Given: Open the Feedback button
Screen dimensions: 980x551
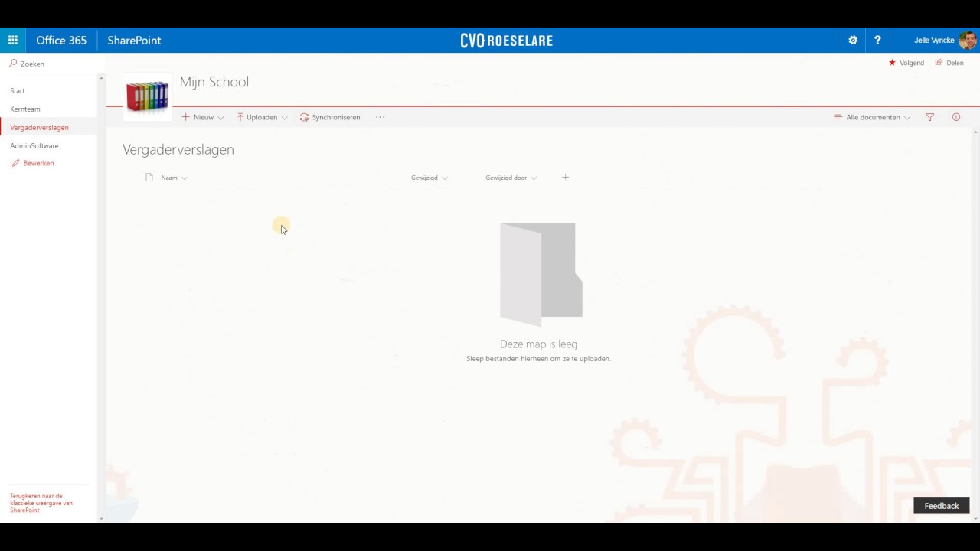Looking at the screenshot, I should coord(942,506).
